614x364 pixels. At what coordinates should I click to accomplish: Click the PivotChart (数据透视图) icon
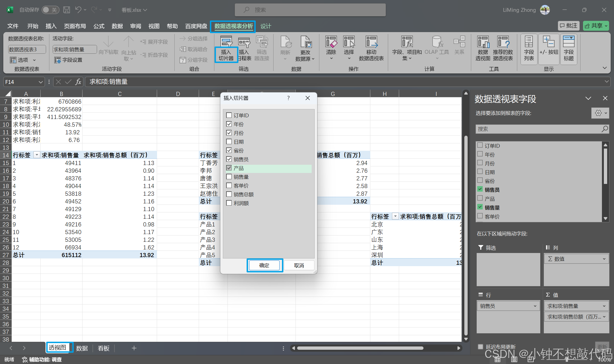click(x=483, y=49)
